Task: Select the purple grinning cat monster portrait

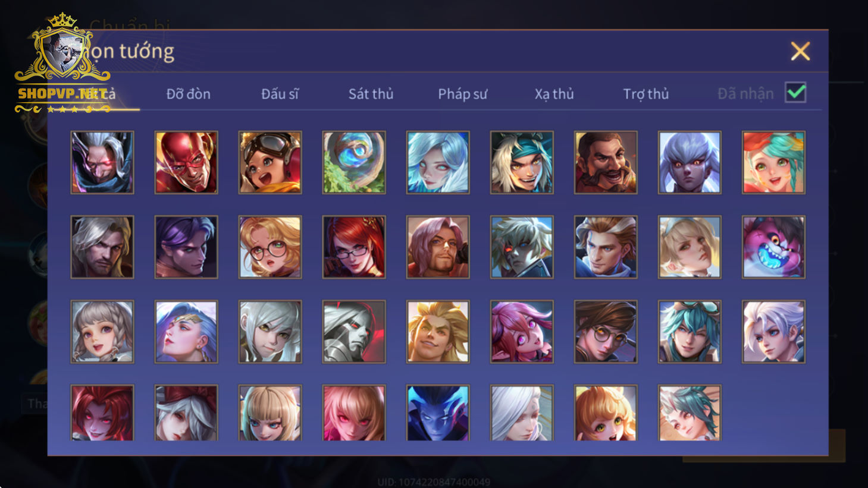Action: point(773,247)
